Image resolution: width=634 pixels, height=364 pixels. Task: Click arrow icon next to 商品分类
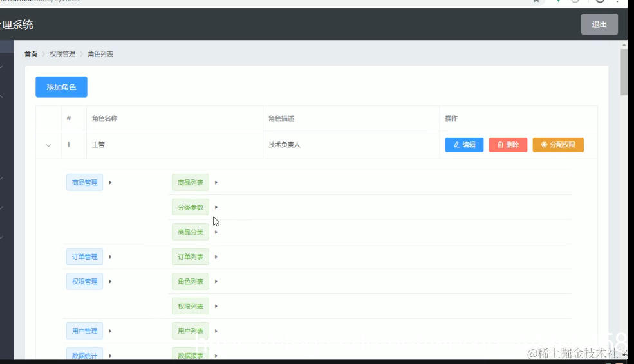click(x=216, y=232)
